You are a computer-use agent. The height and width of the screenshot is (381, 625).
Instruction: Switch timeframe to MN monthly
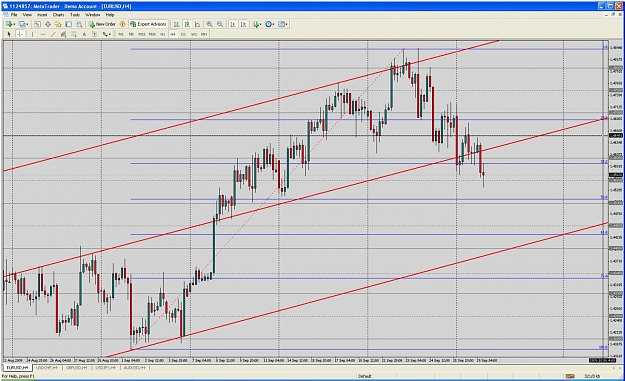[204, 34]
